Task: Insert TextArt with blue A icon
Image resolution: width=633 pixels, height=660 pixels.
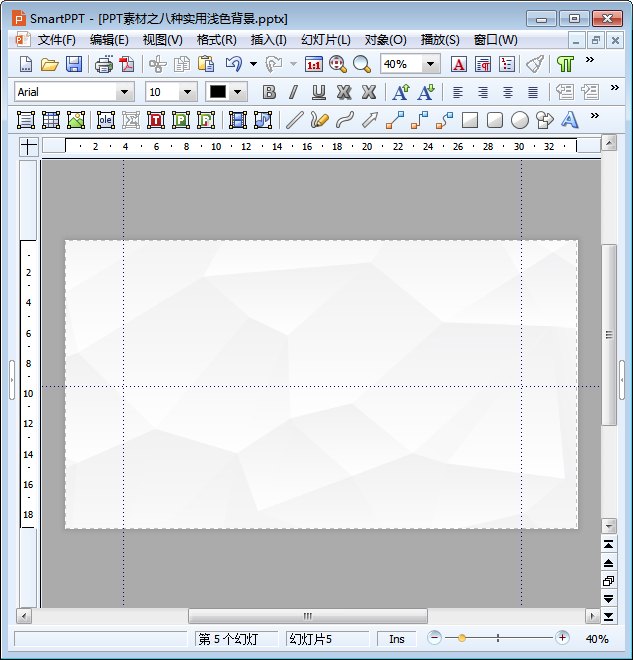Action: point(569,120)
